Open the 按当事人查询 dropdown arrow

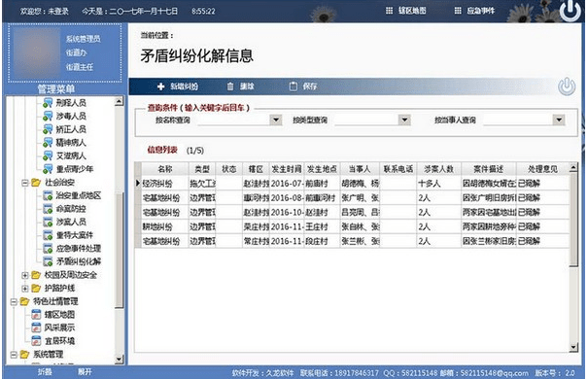559,120
